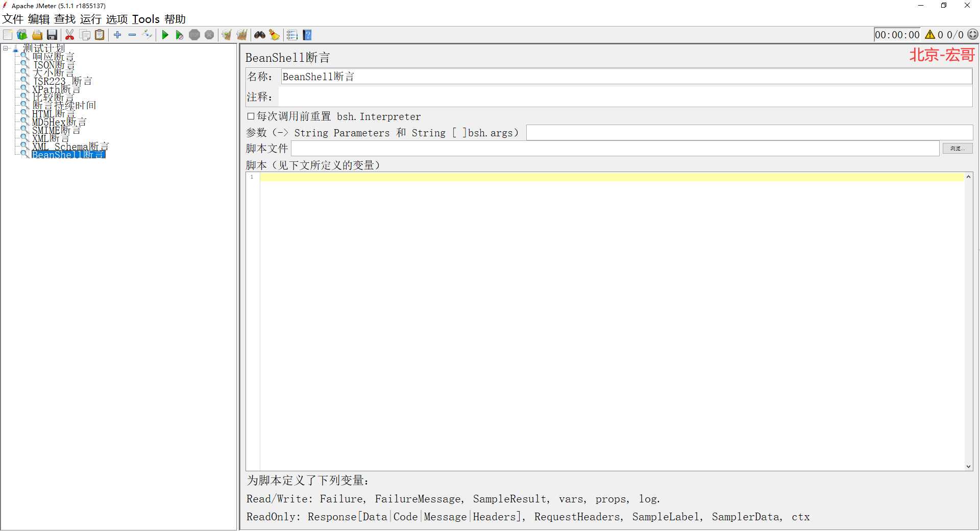980x531 pixels.
Task: Click the Paste clipboard icon
Action: (x=100, y=35)
